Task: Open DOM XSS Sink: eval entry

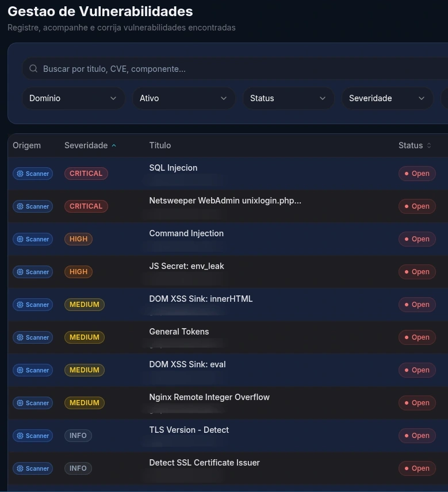Action: tap(187, 364)
